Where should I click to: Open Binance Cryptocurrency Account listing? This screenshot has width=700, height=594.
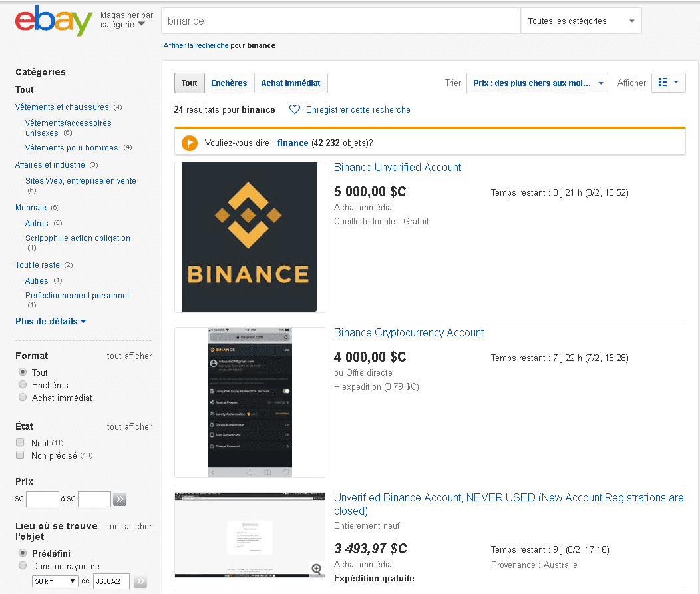tap(409, 333)
